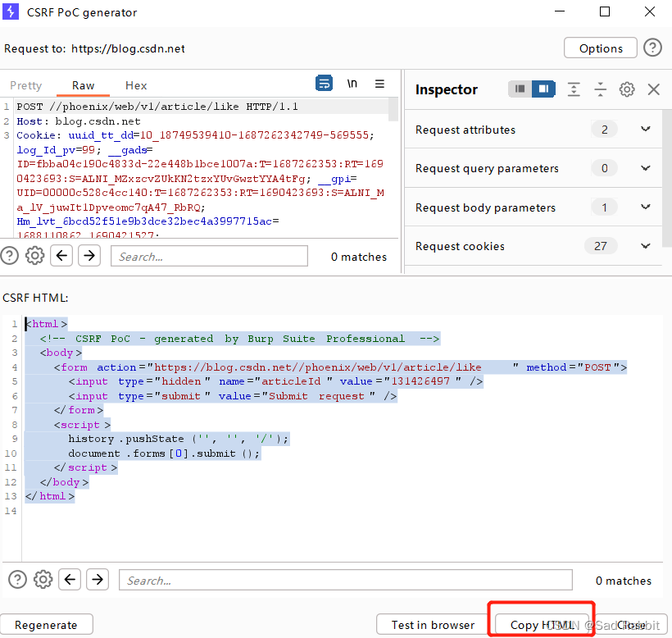Image resolution: width=672 pixels, height=638 pixels.
Task: Click 'POST //phoenix/web/v1/article/like' request line
Action: (157, 107)
